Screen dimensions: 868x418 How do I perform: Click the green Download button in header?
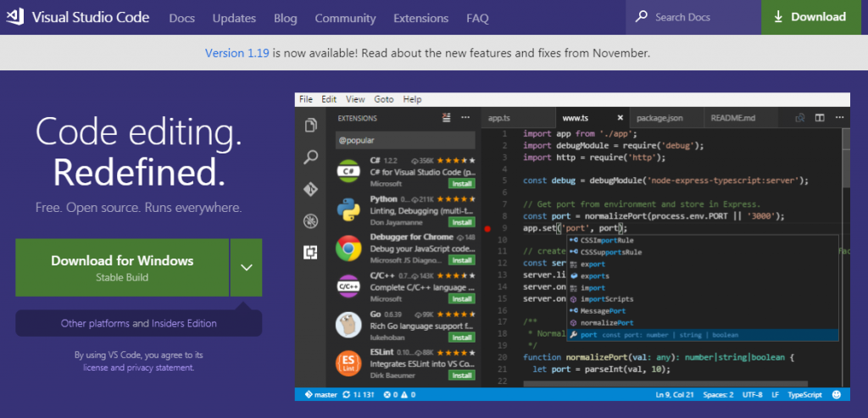[811, 17]
